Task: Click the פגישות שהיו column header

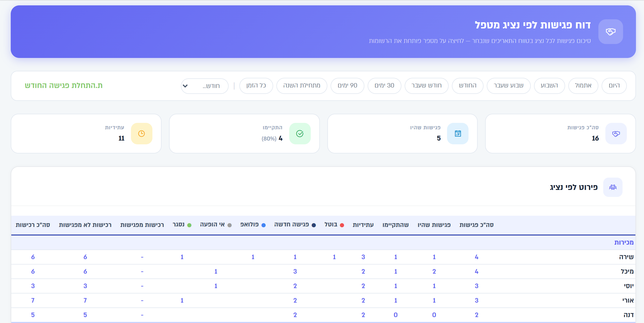Action: tap(434, 225)
